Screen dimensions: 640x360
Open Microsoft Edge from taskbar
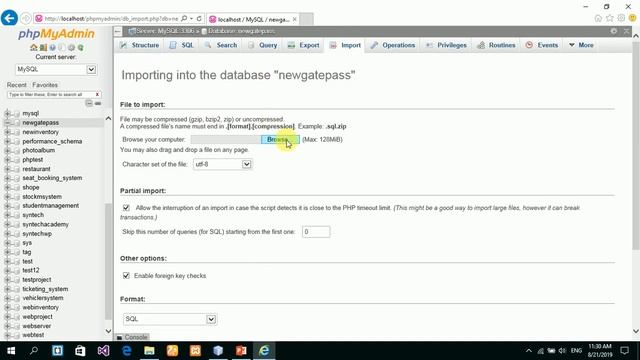pos(127,351)
